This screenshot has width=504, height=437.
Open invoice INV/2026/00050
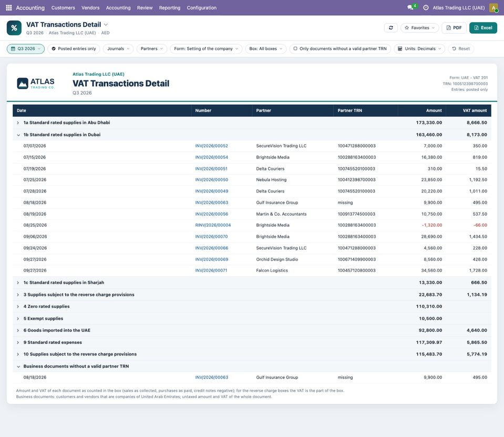coord(211,180)
